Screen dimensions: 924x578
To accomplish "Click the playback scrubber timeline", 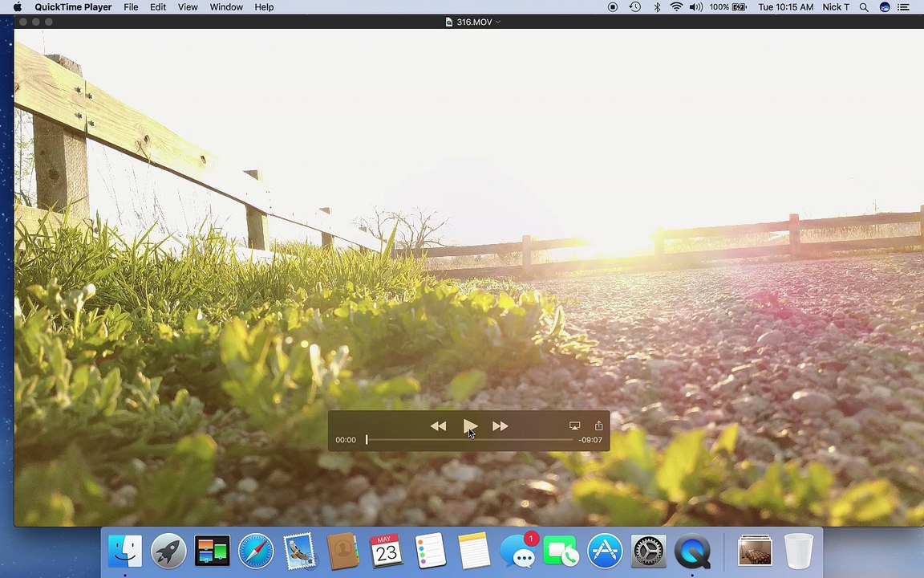I will pyautogui.click(x=470, y=440).
